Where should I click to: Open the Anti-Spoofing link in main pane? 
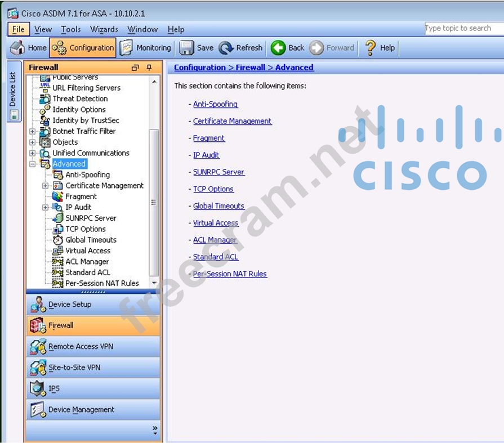click(x=215, y=104)
